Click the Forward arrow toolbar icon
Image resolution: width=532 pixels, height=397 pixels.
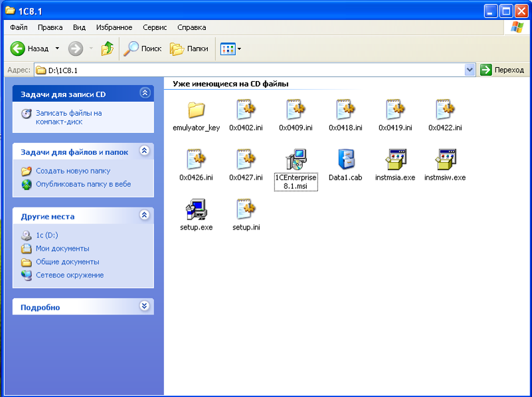pyautogui.click(x=75, y=49)
